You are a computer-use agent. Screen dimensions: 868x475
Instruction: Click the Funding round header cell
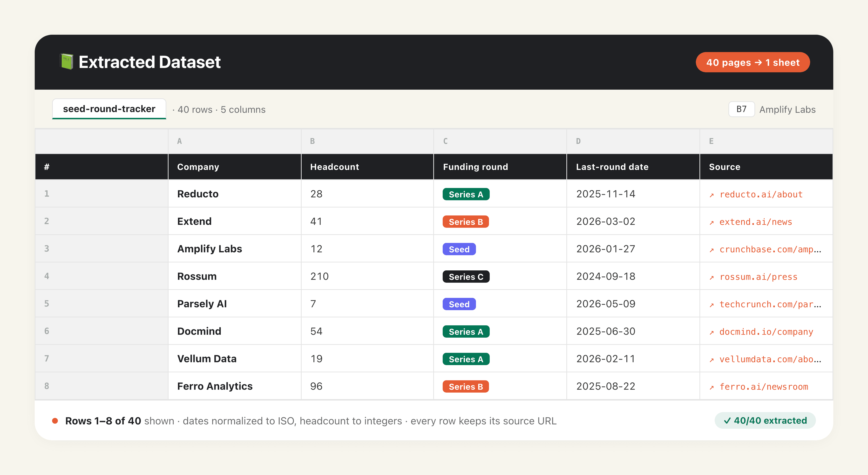pos(500,167)
